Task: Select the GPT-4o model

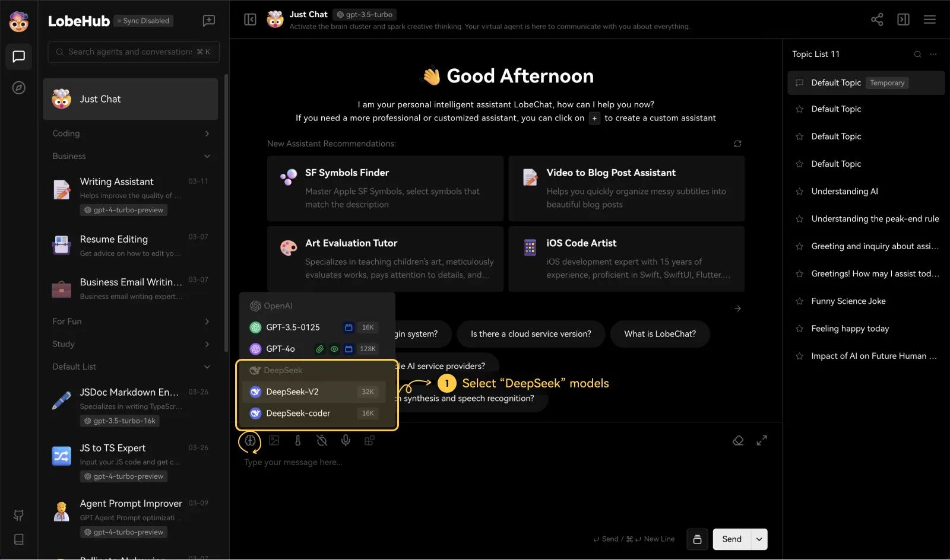Action: pos(315,349)
